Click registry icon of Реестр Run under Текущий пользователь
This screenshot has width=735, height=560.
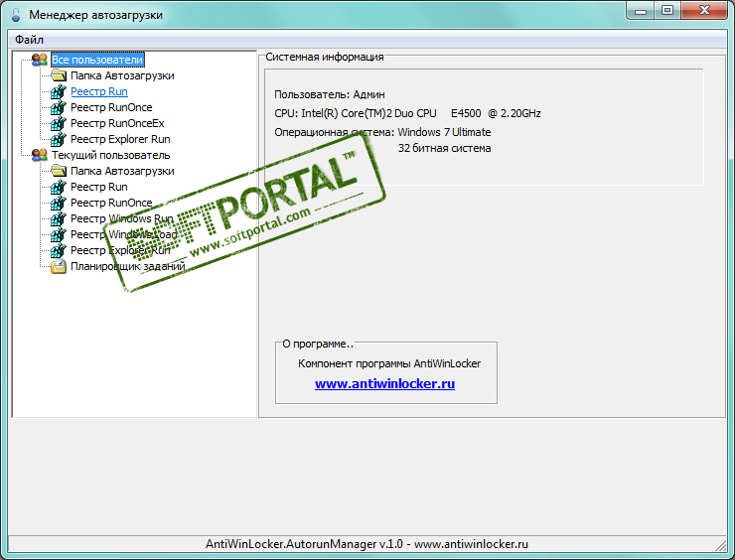pyautogui.click(x=59, y=187)
